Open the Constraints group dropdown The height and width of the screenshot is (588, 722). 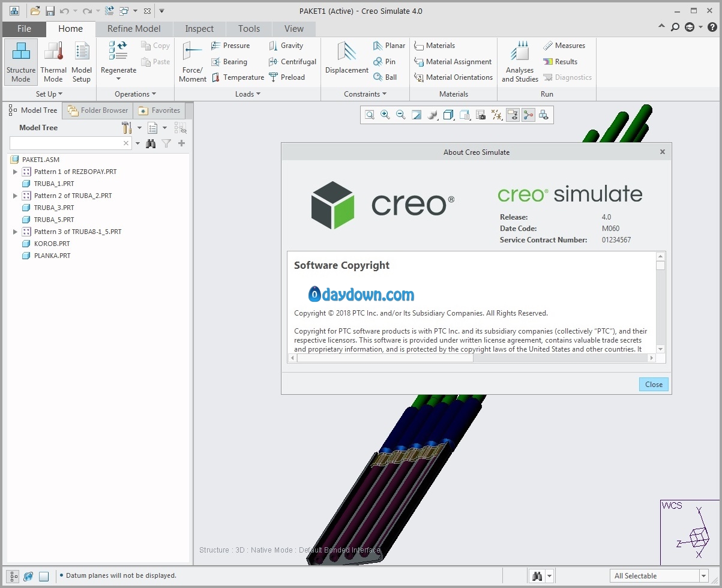(366, 94)
